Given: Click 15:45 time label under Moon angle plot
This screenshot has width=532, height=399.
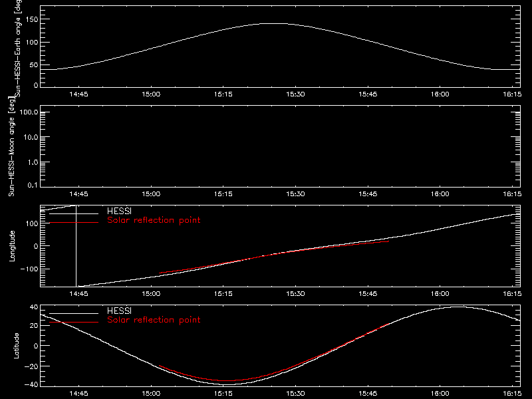Looking at the screenshot, I should click(x=368, y=194).
